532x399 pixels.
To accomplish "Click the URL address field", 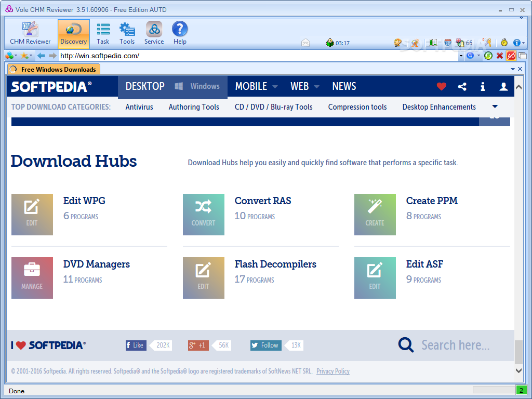I will [259, 56].
